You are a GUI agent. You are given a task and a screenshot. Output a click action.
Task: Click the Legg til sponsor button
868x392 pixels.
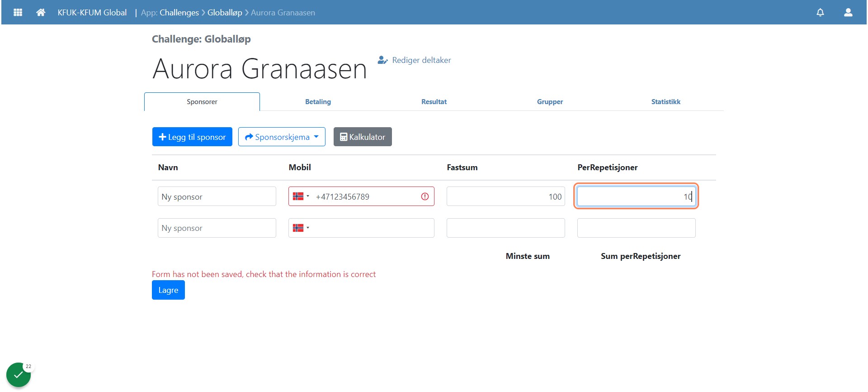(192, 137)
